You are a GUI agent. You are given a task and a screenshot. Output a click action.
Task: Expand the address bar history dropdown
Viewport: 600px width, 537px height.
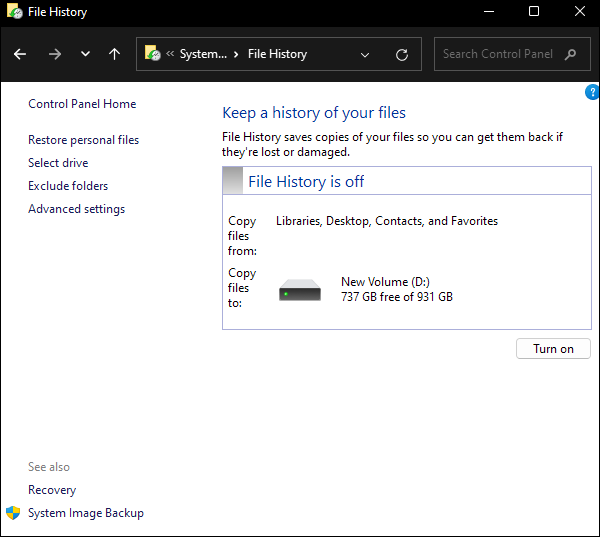[365, 55]
